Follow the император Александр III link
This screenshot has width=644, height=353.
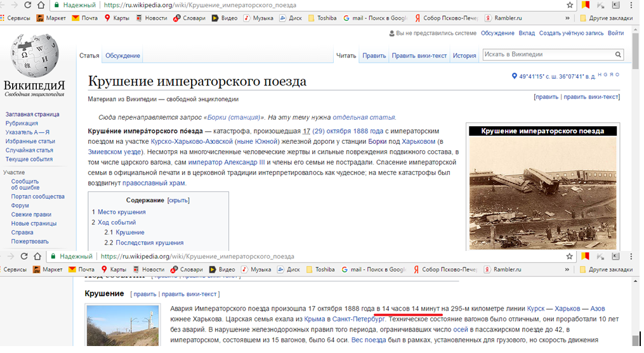227,162
